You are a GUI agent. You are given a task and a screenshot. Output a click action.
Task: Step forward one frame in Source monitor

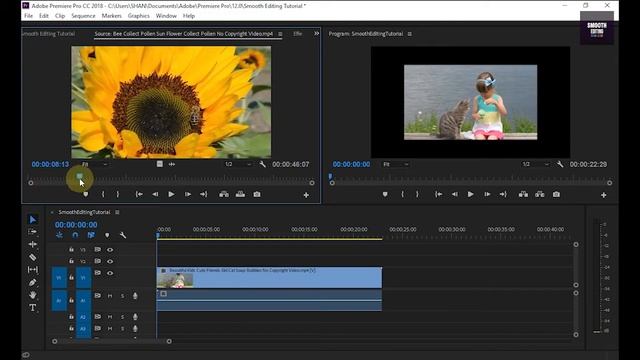[188, 194]
